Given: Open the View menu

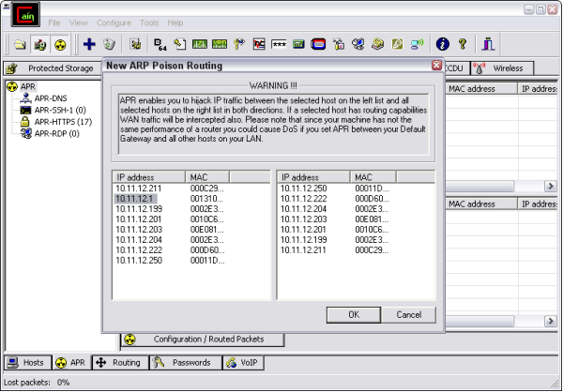Looking at the screenshot, I should coord(79,23).
